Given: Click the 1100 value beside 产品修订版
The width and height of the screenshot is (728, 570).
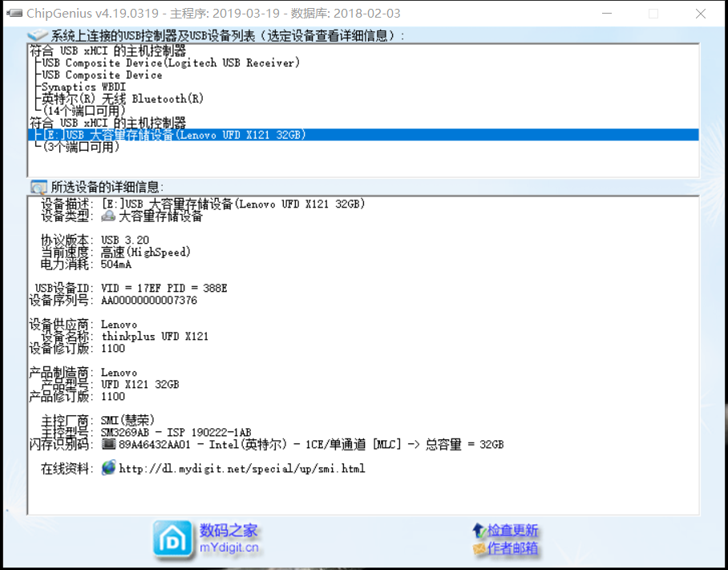Looking at the screenshot, I should click(x=113, y=396).
